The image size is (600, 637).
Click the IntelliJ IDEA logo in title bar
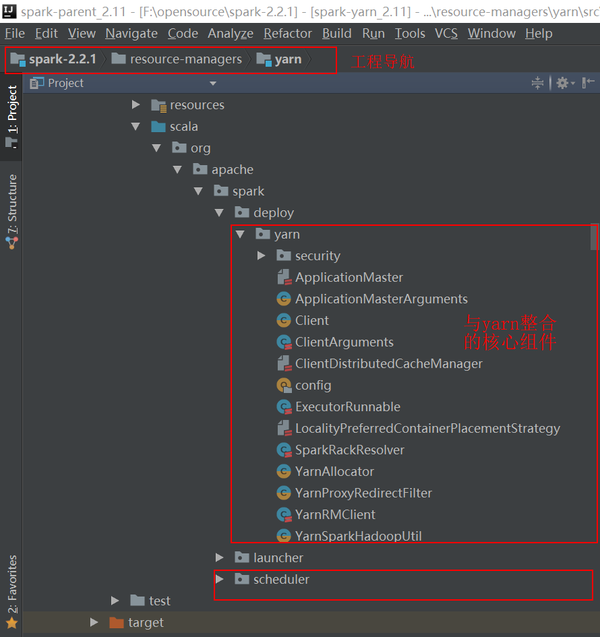[9, 11]
